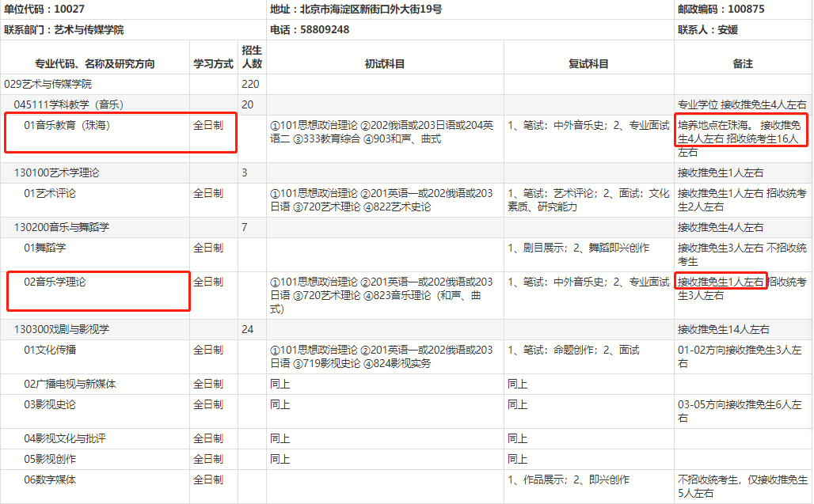Click the 130100艺术学理论 program row
The image size is (814, 504).
(x=61, y=172)
